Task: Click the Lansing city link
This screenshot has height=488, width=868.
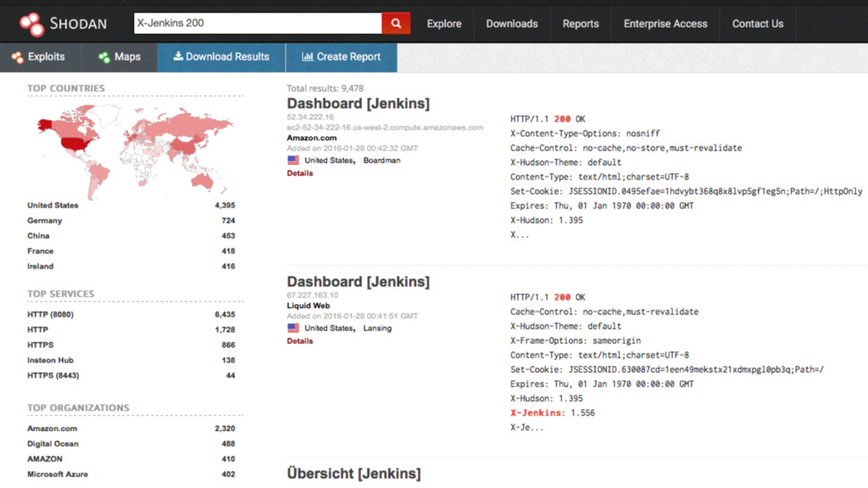Action: point(377,328)
